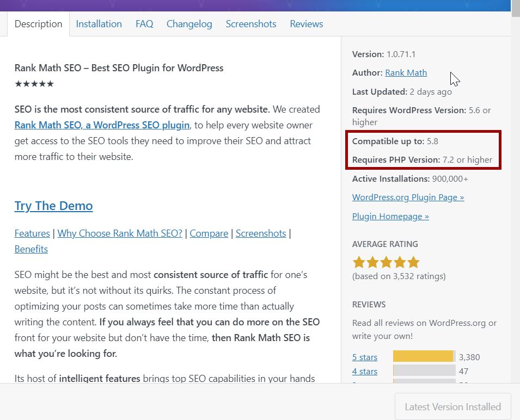Switch to the Installation tab
The height and width of the screenshot is (420, 520).
point(99,24)
